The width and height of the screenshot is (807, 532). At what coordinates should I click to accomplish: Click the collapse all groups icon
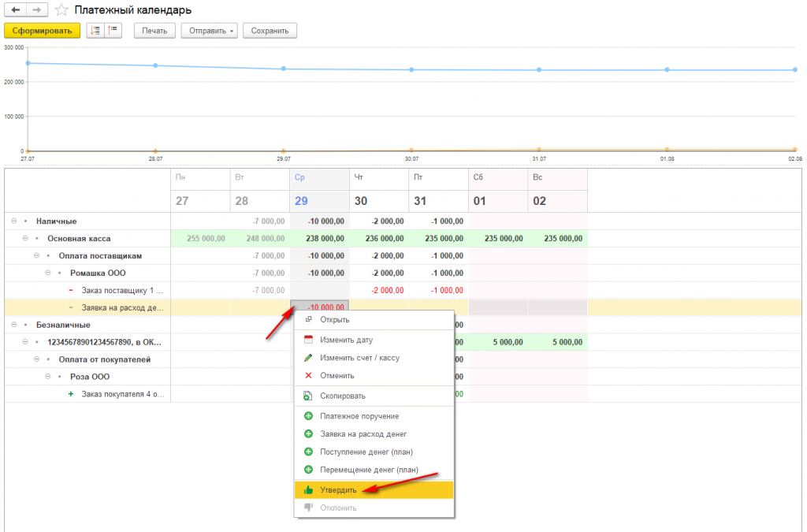(x=113, y=31)
